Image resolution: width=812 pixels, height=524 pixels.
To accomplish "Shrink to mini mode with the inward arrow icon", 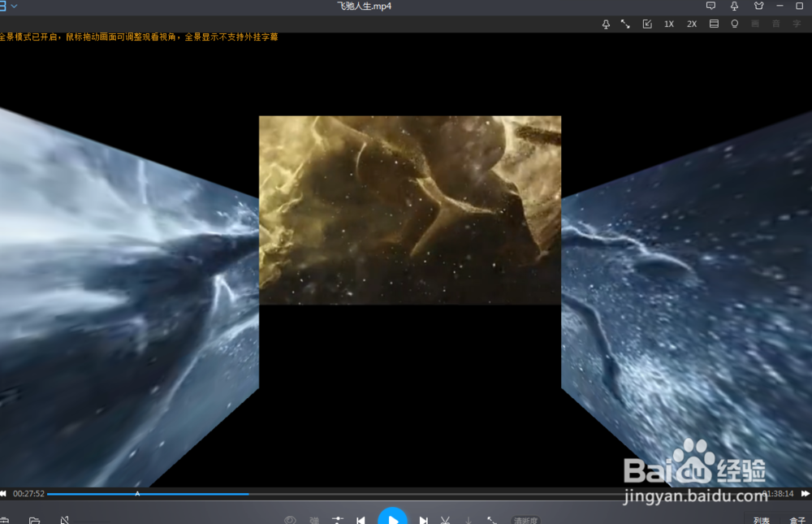I will tap(647, 24).
